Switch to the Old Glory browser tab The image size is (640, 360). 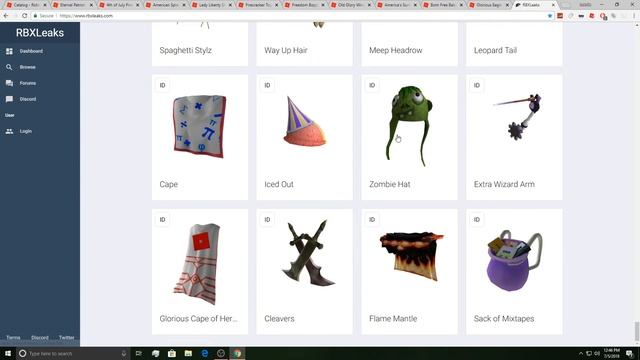(x=349, y=5)
